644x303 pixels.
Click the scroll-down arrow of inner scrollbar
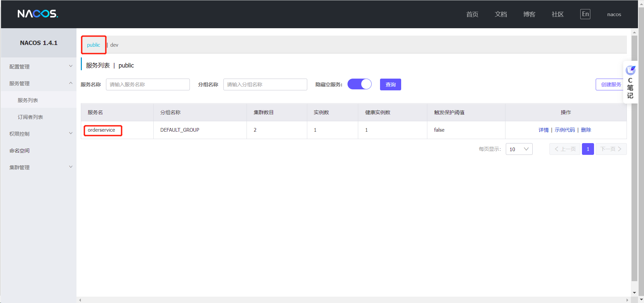click(634, 293)
